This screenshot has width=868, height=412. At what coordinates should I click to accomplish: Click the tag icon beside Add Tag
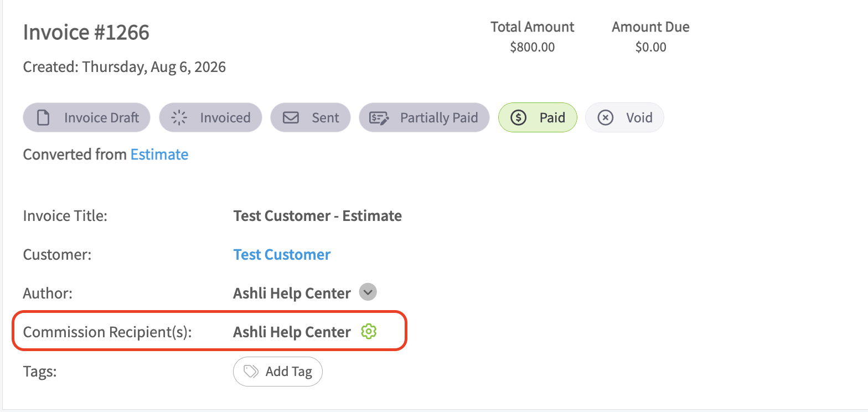[251, 371]
